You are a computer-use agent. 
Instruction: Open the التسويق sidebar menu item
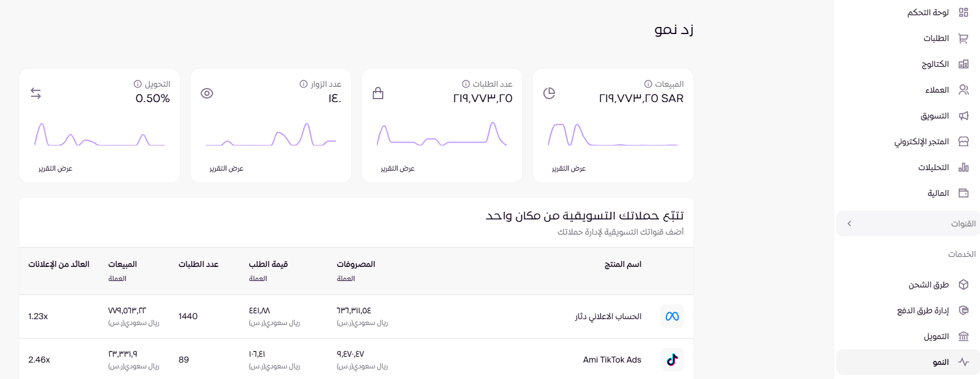click(934, 116)
